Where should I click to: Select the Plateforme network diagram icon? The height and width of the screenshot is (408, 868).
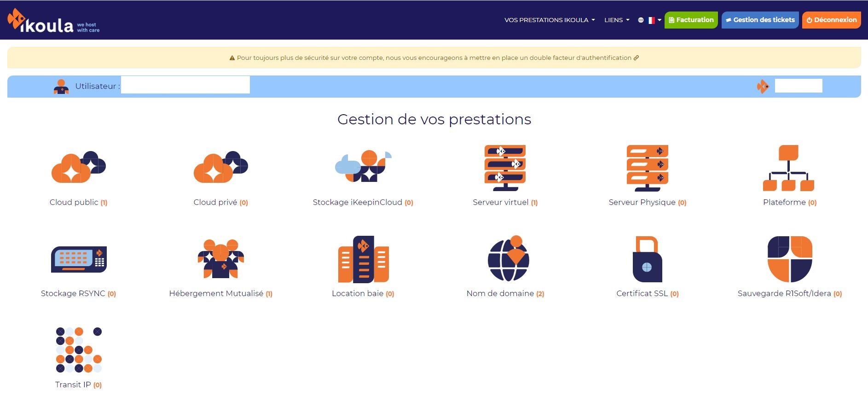coord(789,168)
